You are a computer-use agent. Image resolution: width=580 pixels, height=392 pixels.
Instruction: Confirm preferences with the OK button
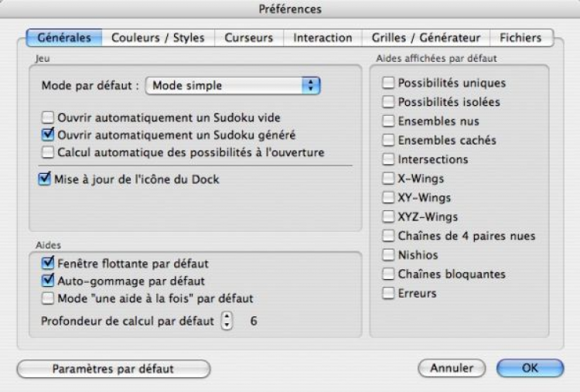point(529,367)
